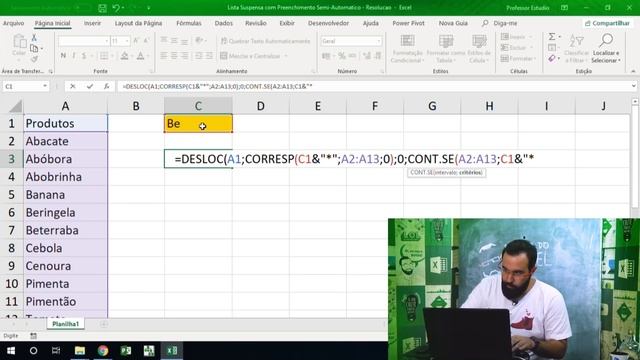
Task: Click the Cancel X button in formula bar
Action: (73, 86)
